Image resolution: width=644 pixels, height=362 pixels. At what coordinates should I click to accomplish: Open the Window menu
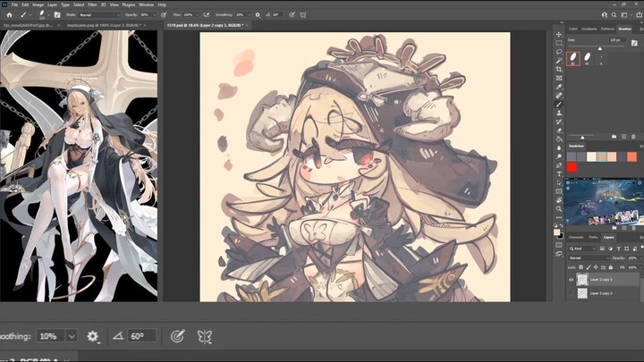pos(146,5)
